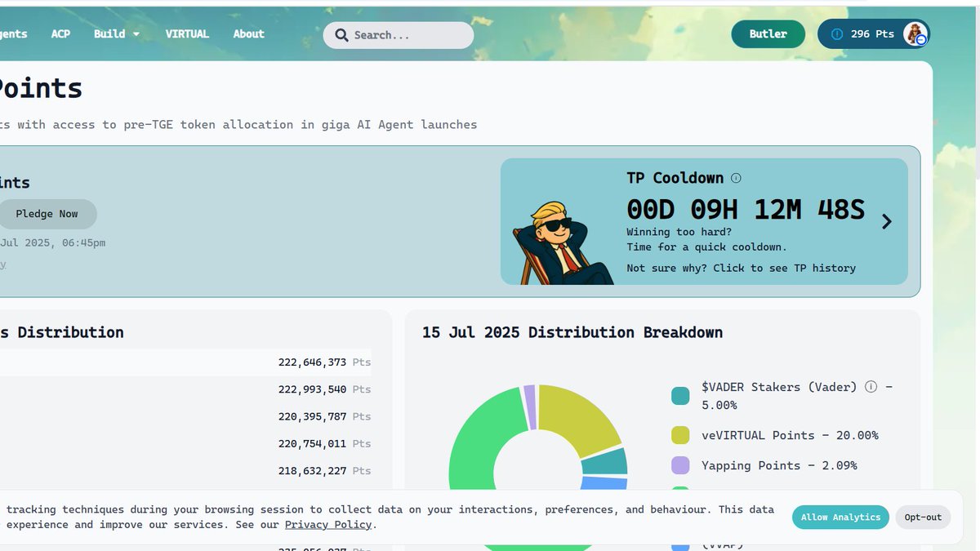Click the 'veVIRTUAL Points – 20.00%' label

pos(790,435)
